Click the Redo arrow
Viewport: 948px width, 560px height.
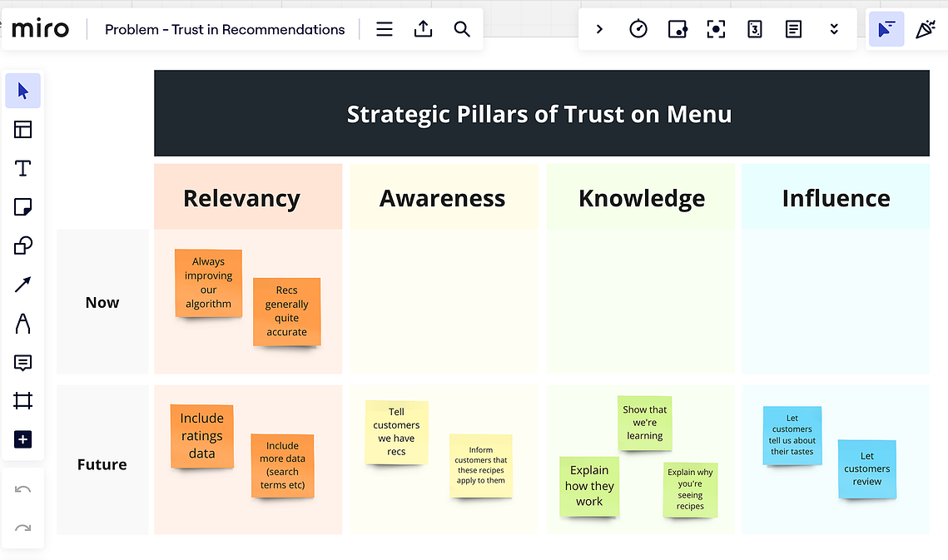coord(23,528)
